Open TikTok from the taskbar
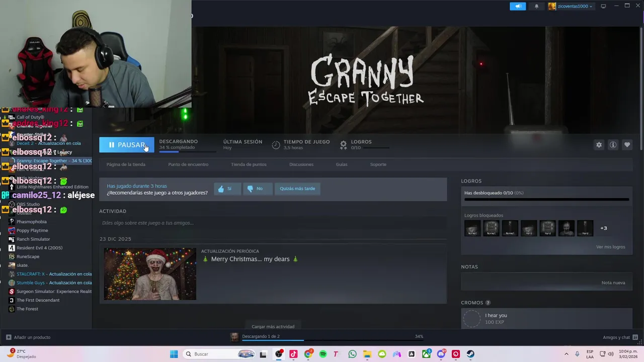The height and width of the screenshot is (362, 644). point(293,354)
